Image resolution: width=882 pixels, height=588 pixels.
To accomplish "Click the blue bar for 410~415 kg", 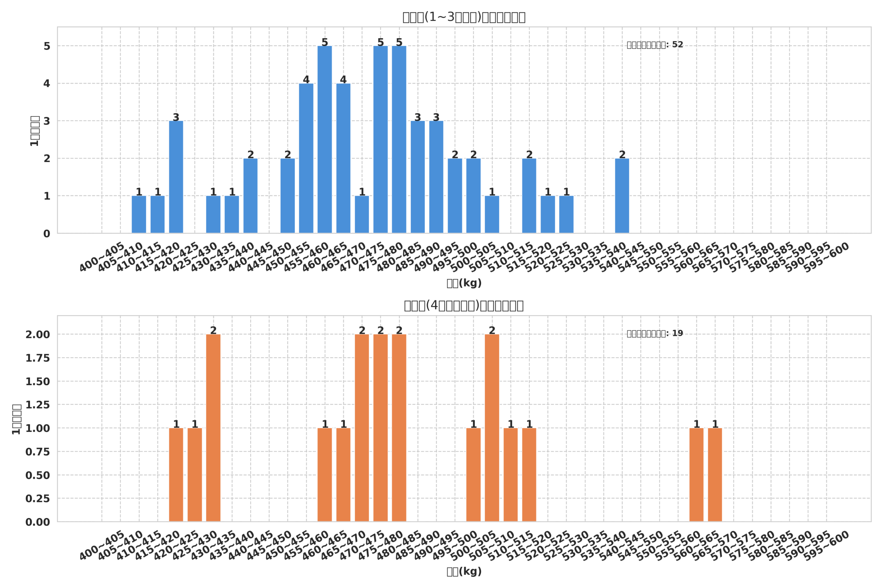I will 139,215.
